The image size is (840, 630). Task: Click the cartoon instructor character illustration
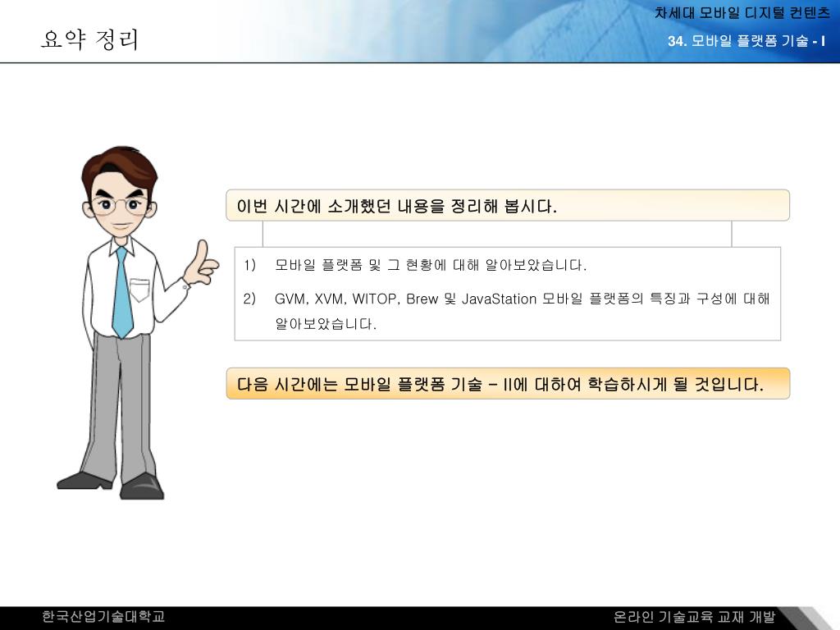click(137, 322)
